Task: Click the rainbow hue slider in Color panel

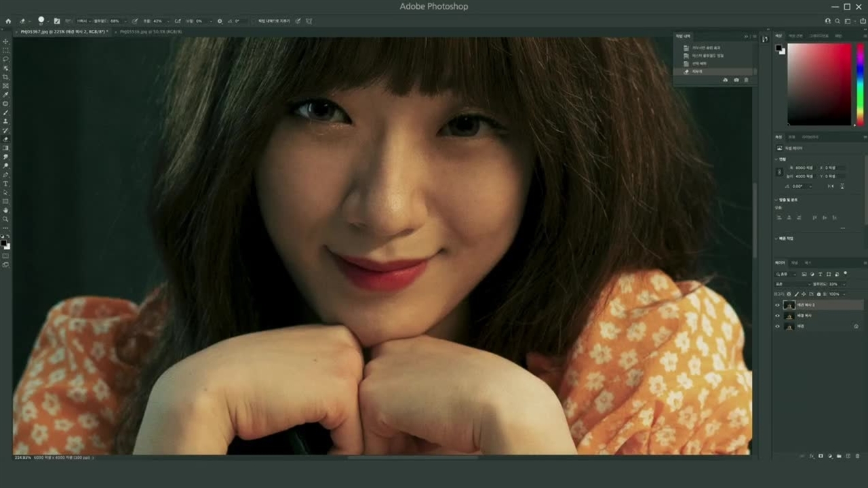Action: [860, 85]
